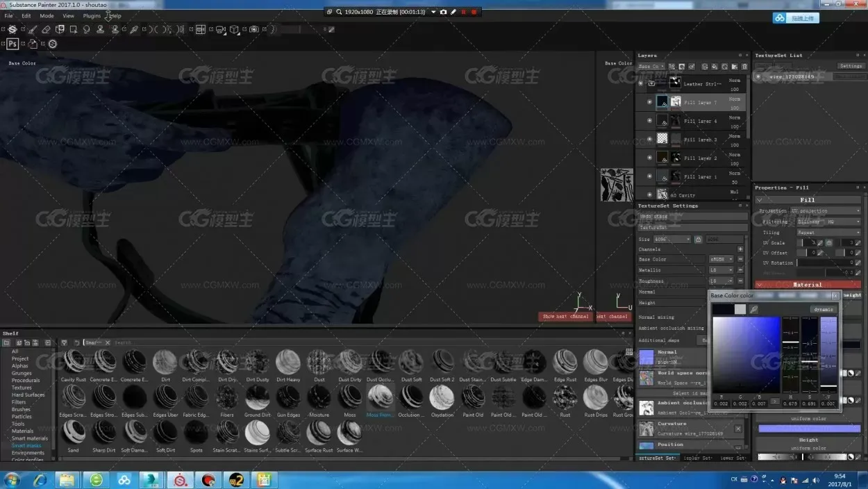
Task: Delete layer with Layers trash icon
Action: click(744, 67)
